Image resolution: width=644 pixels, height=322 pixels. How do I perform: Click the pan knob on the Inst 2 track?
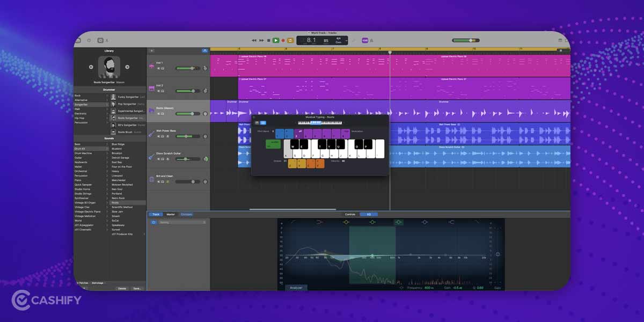click(x=204, y=90)
